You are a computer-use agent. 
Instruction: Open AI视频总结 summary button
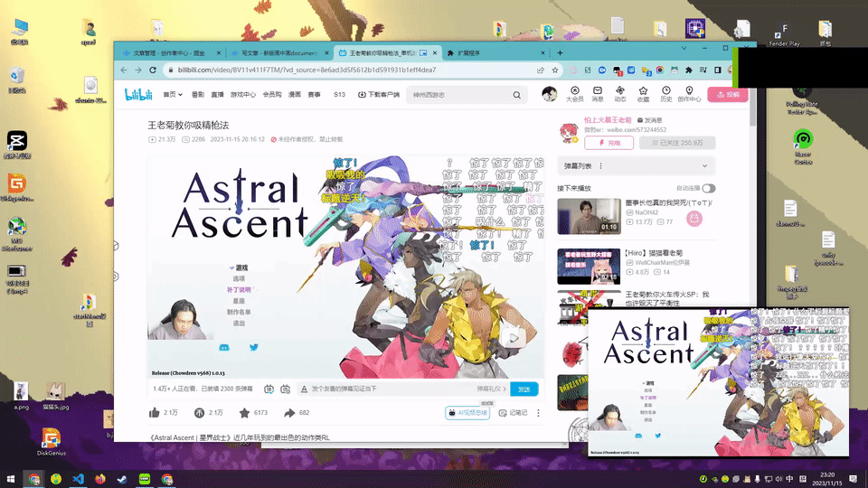(467, 413)
